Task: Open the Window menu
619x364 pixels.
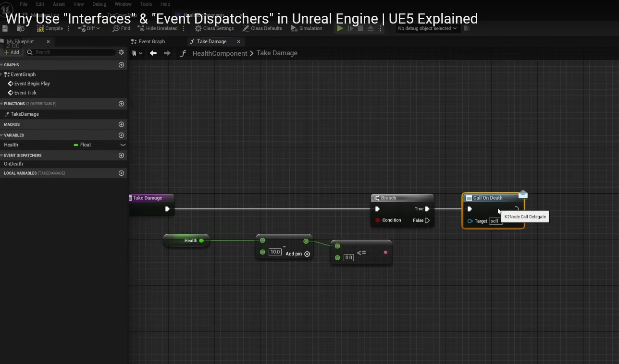Action: 123,4
